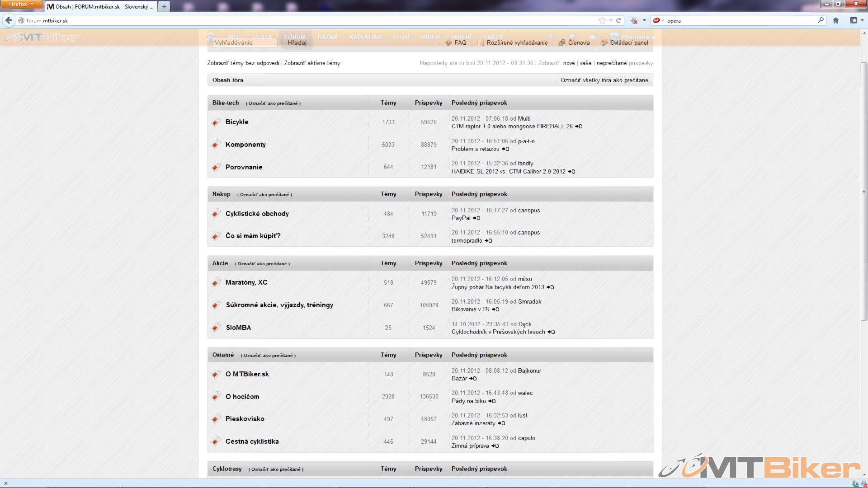
Task: Open the bookmarks toolbar icon
Action: pos(854,20)
